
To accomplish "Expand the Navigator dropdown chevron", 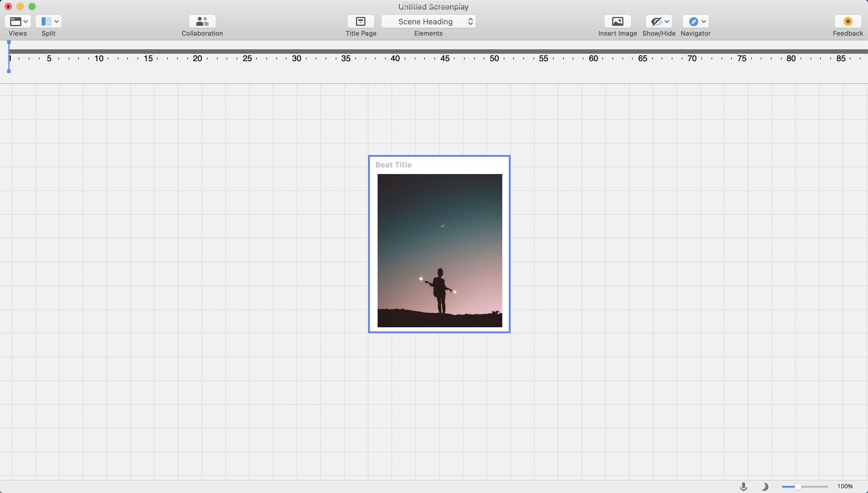I will tap(704, 21).
